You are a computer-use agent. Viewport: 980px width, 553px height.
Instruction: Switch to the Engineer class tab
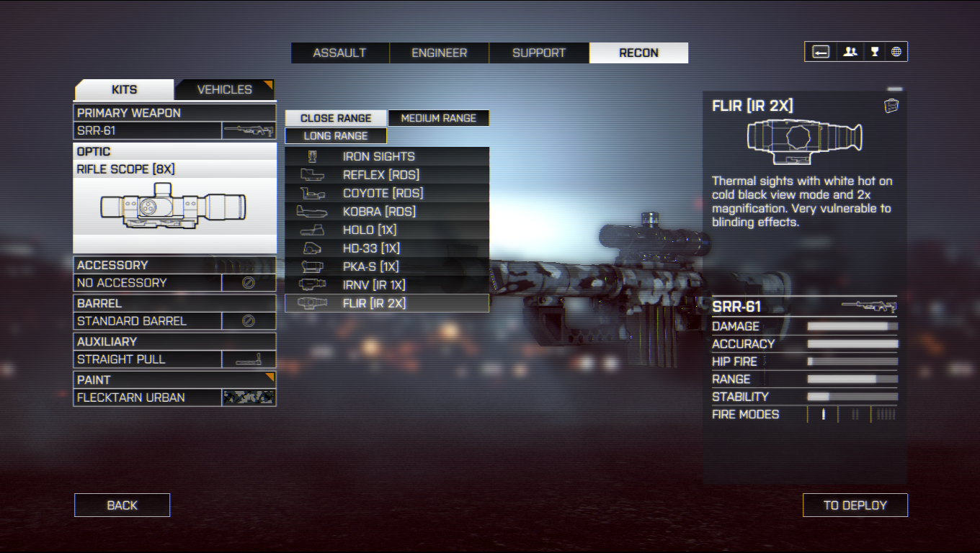(440, 53)
